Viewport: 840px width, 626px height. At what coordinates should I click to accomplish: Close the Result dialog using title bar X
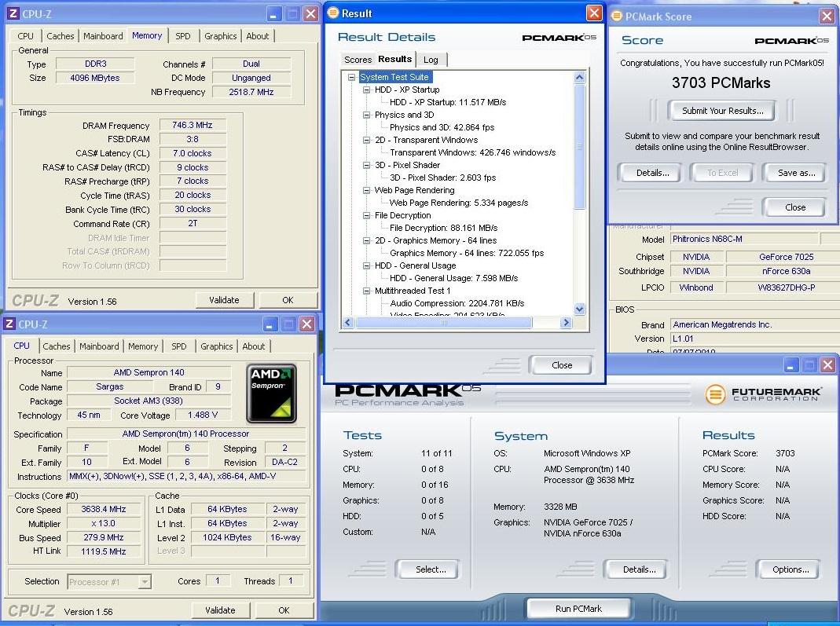click(594, 13)
